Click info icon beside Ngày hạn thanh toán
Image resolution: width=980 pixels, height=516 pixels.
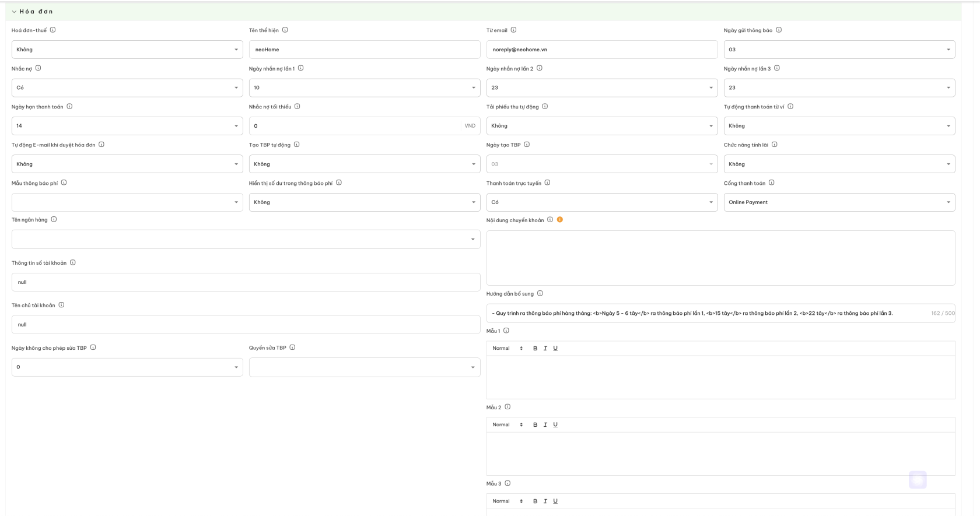click(x=69, y=106)
